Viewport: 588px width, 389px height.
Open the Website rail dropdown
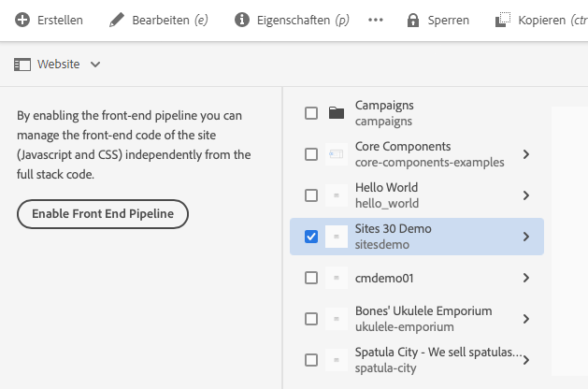point(95,65)
